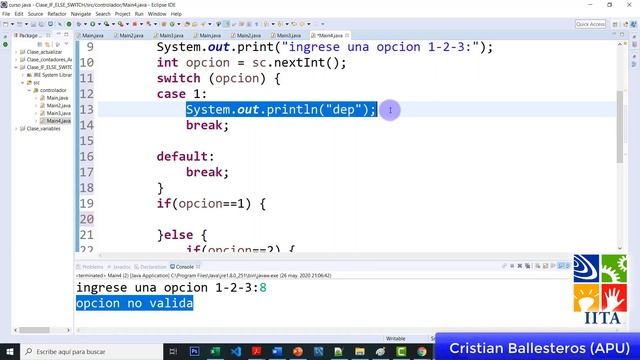
Task: Click the Quick Access search field
Action: (590, 24)
